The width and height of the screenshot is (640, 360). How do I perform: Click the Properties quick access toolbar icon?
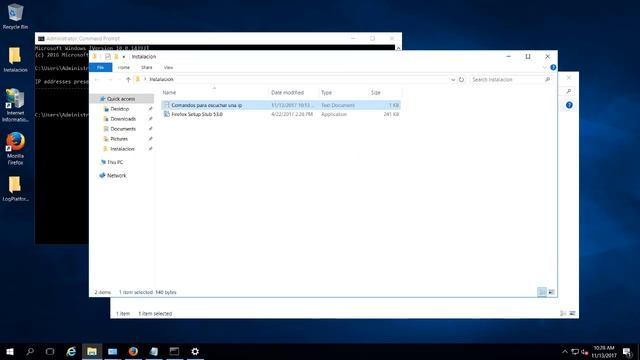point(108,57)
